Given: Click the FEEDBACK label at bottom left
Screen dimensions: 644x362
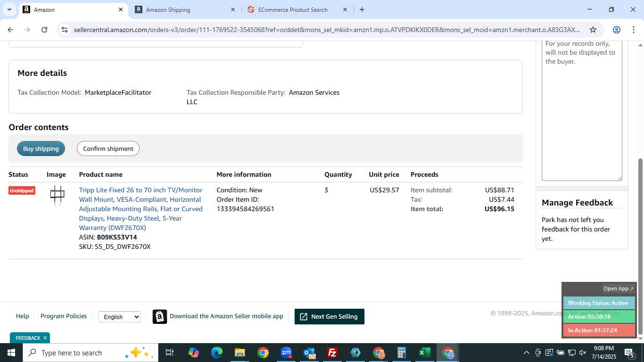Looking at the screenshot, I should click(28, 338).
